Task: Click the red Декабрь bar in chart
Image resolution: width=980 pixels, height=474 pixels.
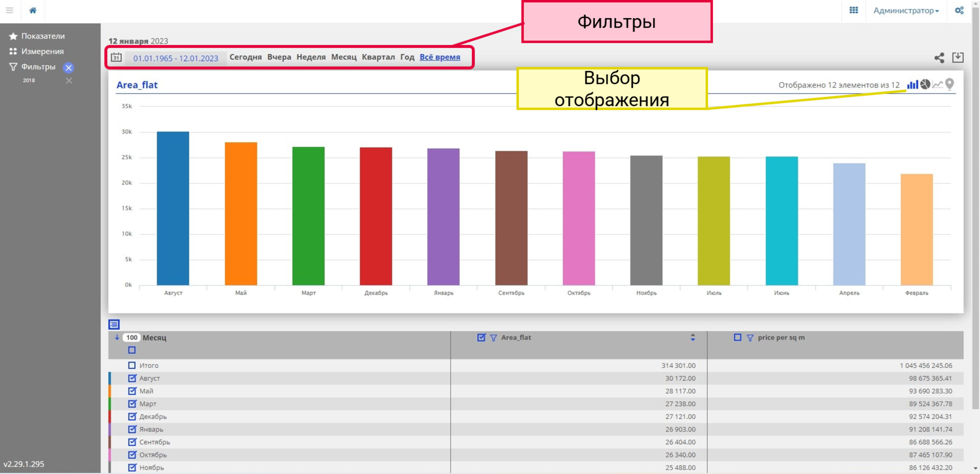Action: point(376,216)
